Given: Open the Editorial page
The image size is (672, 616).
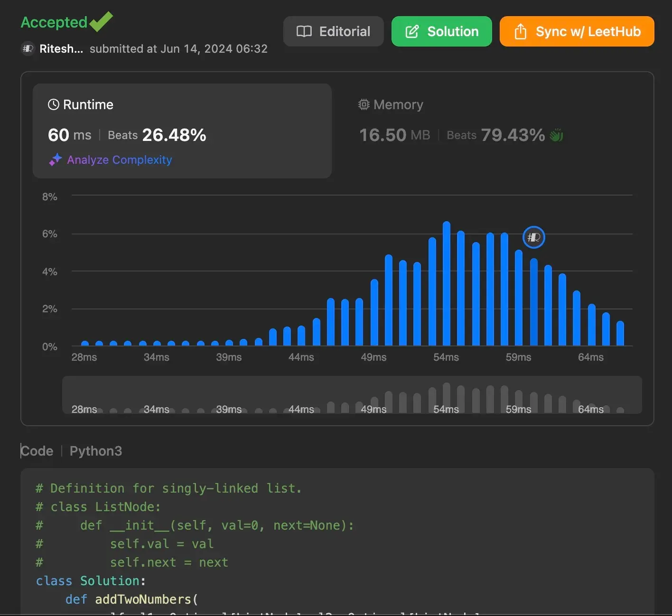Looking at the screenshot, I should coord(333,32).
